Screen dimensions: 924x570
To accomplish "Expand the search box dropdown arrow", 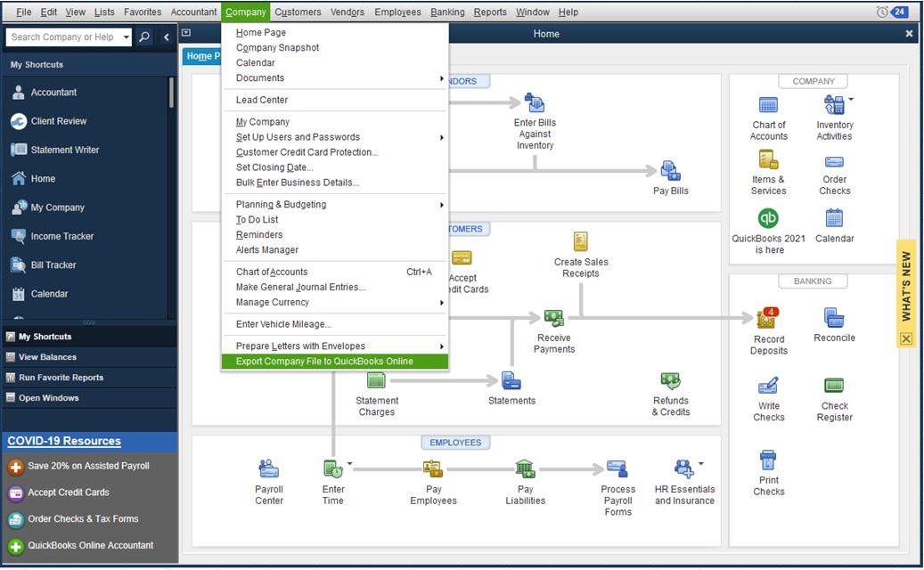I will click(127, 37).
